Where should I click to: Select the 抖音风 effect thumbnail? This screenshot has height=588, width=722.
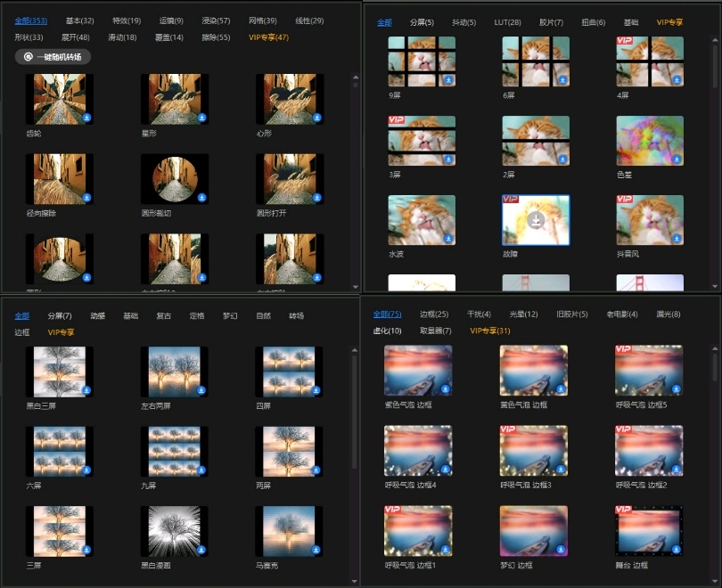click(x=650, y=220)
